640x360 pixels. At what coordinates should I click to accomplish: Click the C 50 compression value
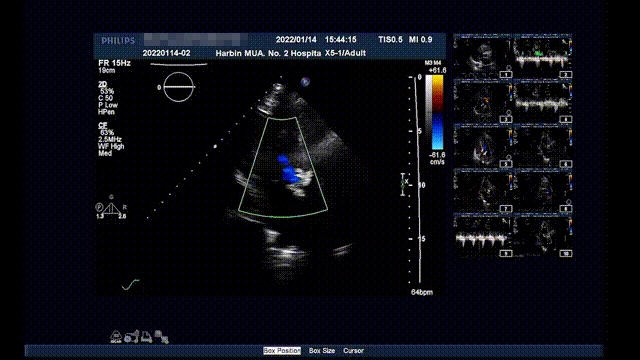(x=105, y=98)
